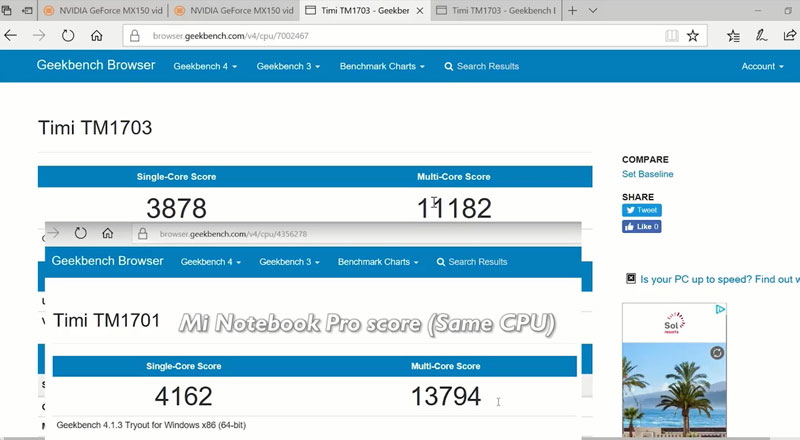Switch to last Timi TM1703 tab
The height and width of the screenshot is (440, 800).
pos(496,10)
